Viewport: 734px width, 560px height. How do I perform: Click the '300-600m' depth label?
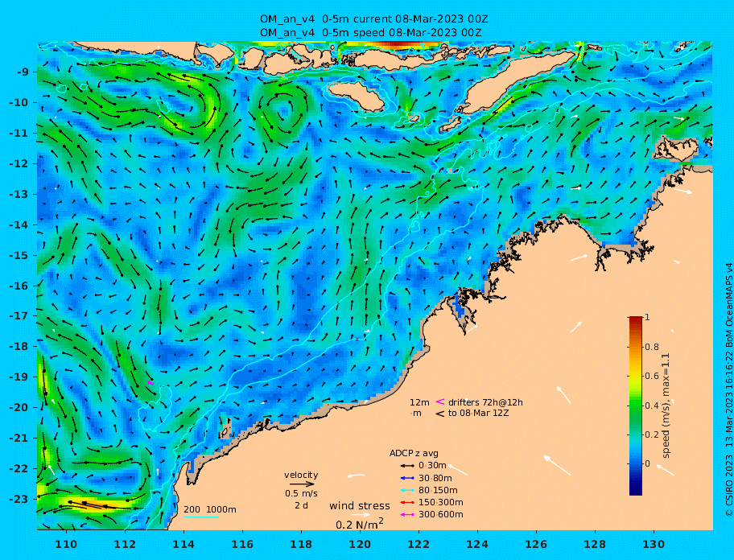(441, 515)
